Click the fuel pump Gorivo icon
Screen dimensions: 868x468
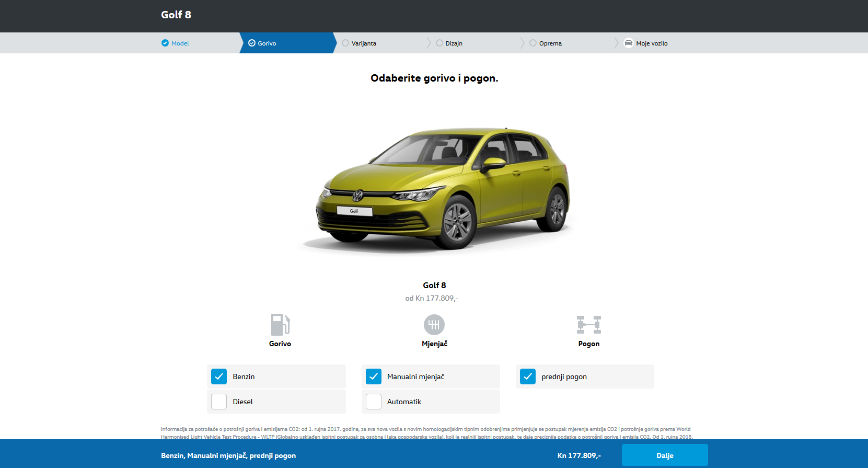(x=280, y=325)
